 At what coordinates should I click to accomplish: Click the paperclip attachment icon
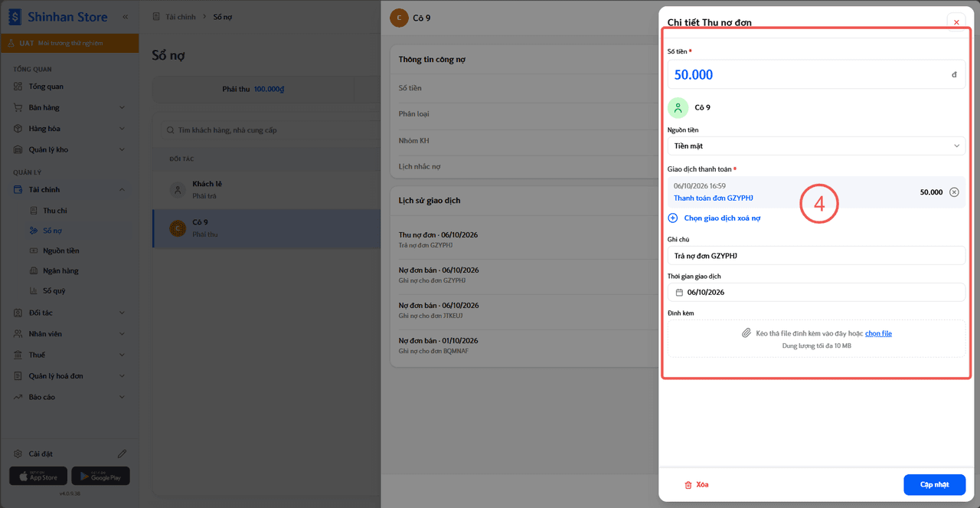click(x=746, y=333)
